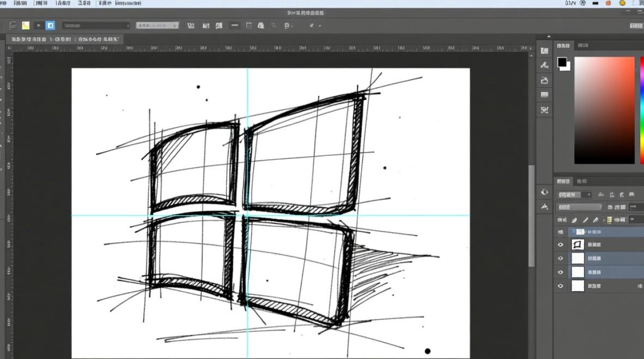Open the leftmost menu in the menu bar
This screenshot has width=644, height=359.
click(x=4, y=3)
